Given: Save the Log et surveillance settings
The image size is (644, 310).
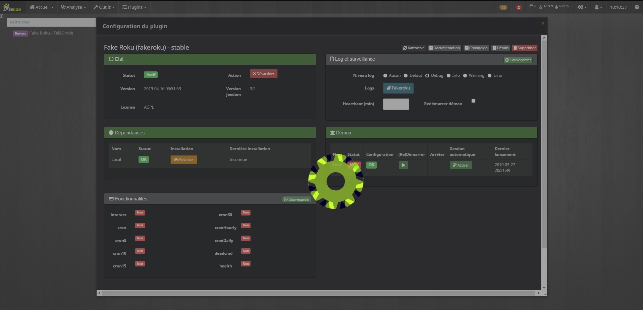Looking at the screenshot, I should pos(518,60).
